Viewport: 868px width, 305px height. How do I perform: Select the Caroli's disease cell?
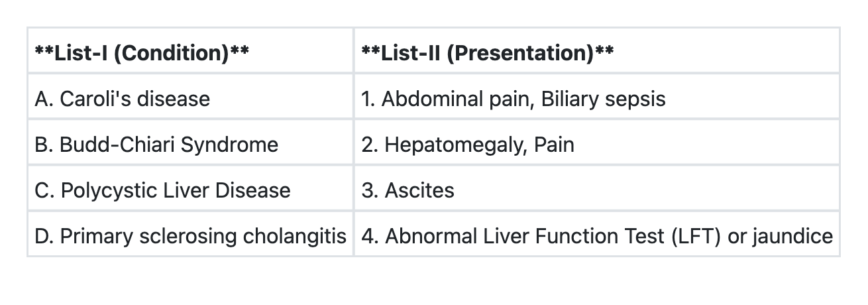[123, 99]
